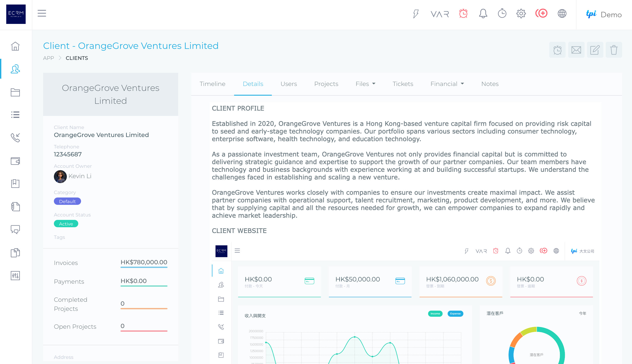This screenshot has height=364, width=632.
Task: Edit client with the pencil button
Action: point(595,50)
